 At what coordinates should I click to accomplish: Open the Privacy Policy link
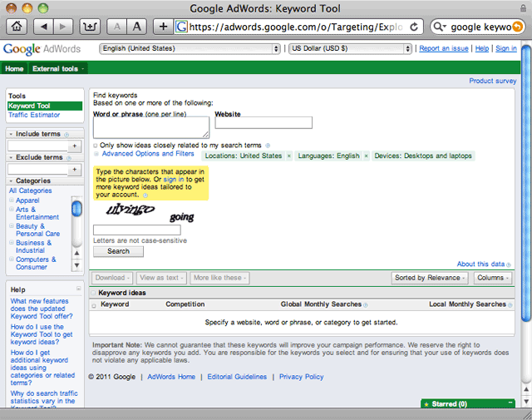click(301, 377)
